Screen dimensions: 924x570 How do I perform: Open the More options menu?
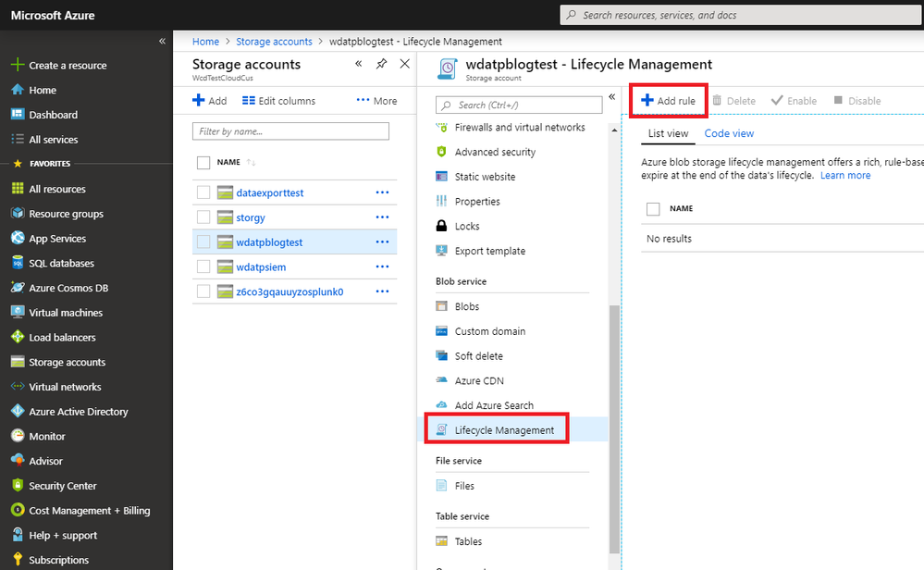(377, 101)
